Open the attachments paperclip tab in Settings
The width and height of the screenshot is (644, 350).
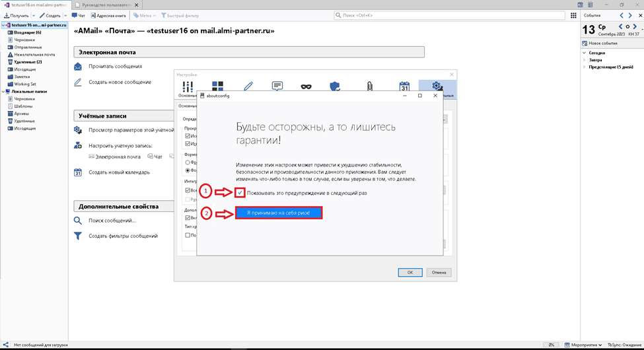click(x=370, y=87)
